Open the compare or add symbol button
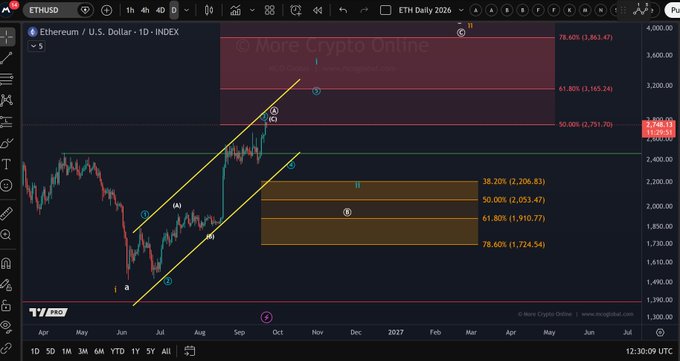Image resolution: width=680 pixels, height=361 pixels. click(106, 10)
